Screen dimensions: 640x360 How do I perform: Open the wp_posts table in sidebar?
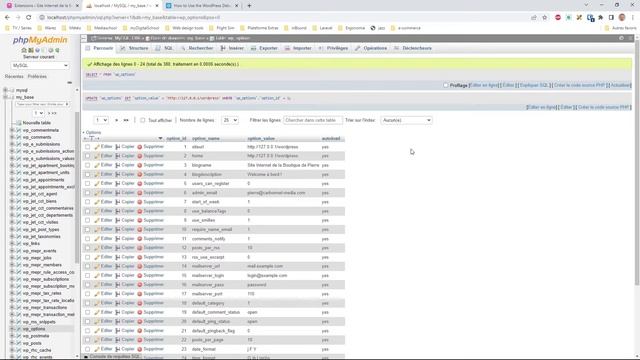click(x=32, y=343)
